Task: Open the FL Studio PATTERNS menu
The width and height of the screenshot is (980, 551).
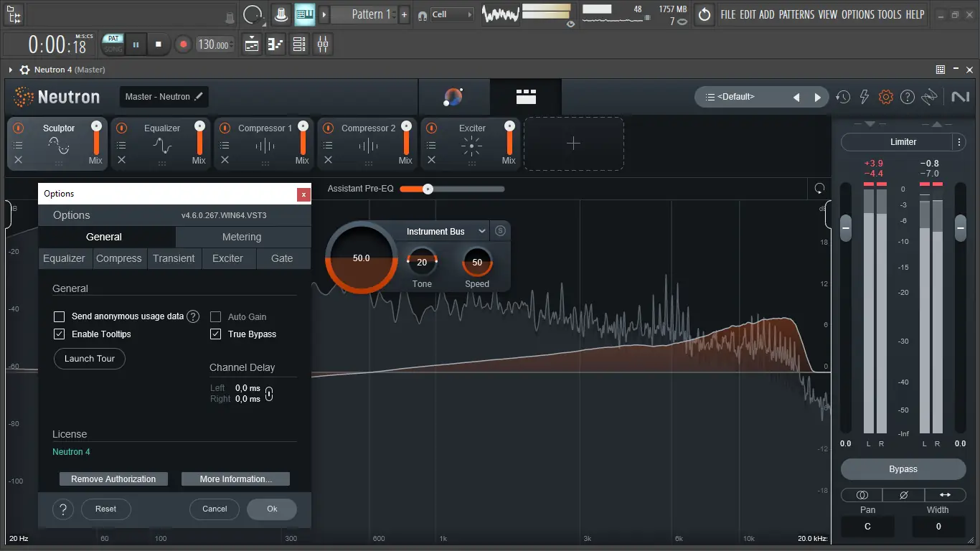Action: 796,14
